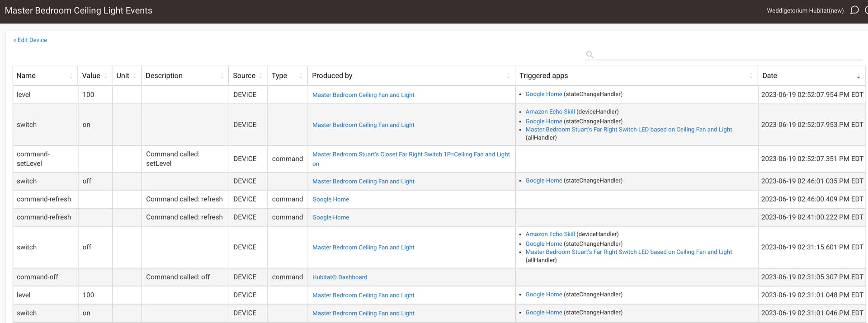Sort by Description column arrows
The image size is (868, 323).
point(222,76)
